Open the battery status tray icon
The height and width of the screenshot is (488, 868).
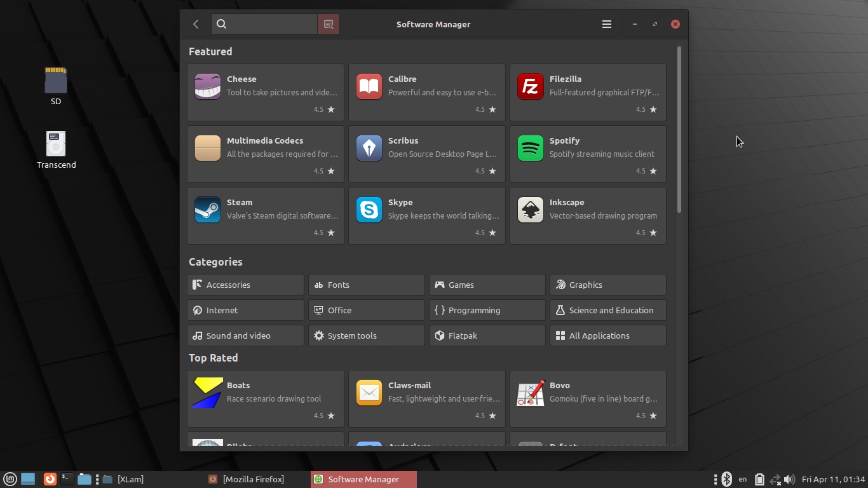point(759,479)
